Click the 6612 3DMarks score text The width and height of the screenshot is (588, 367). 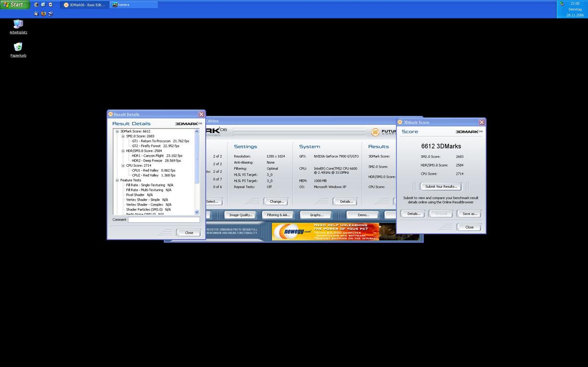click(441, 146)
